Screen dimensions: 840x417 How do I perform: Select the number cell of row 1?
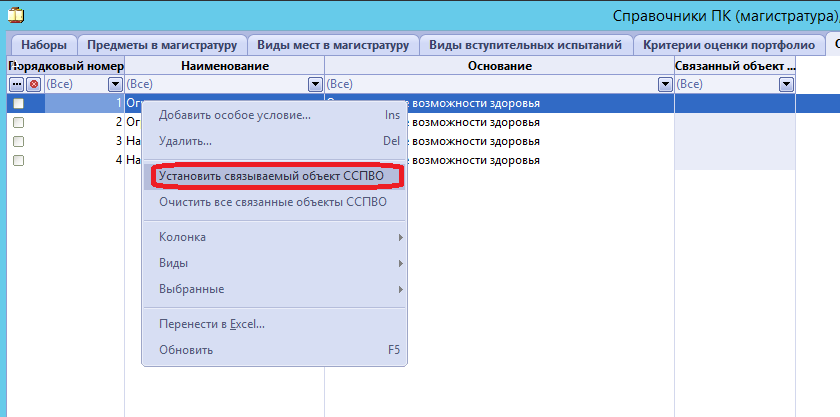click(x=84, y=103)
